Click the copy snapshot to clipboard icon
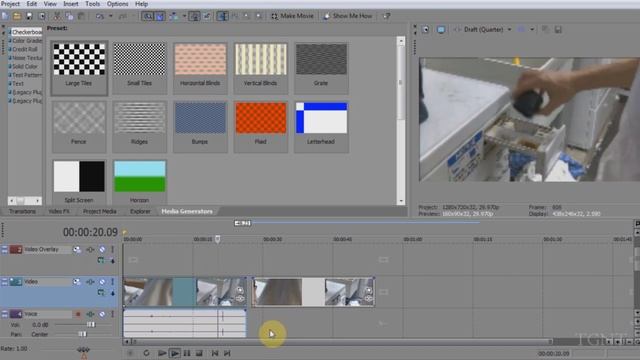640x360 pixels. (x=545, y=29)
